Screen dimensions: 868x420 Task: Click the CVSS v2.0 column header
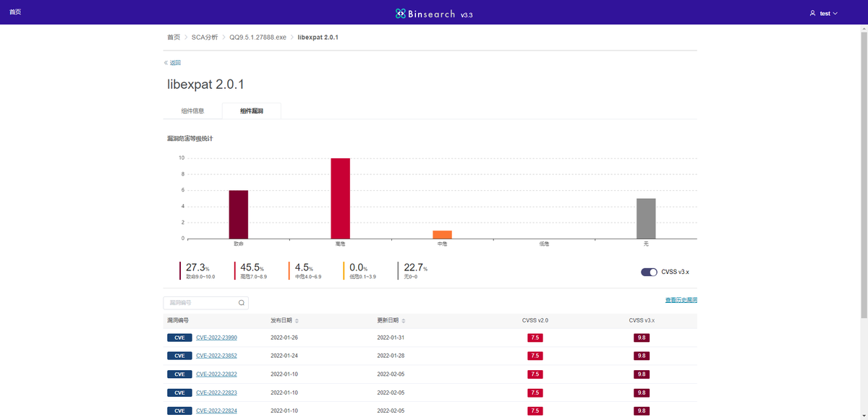point(535,320)
